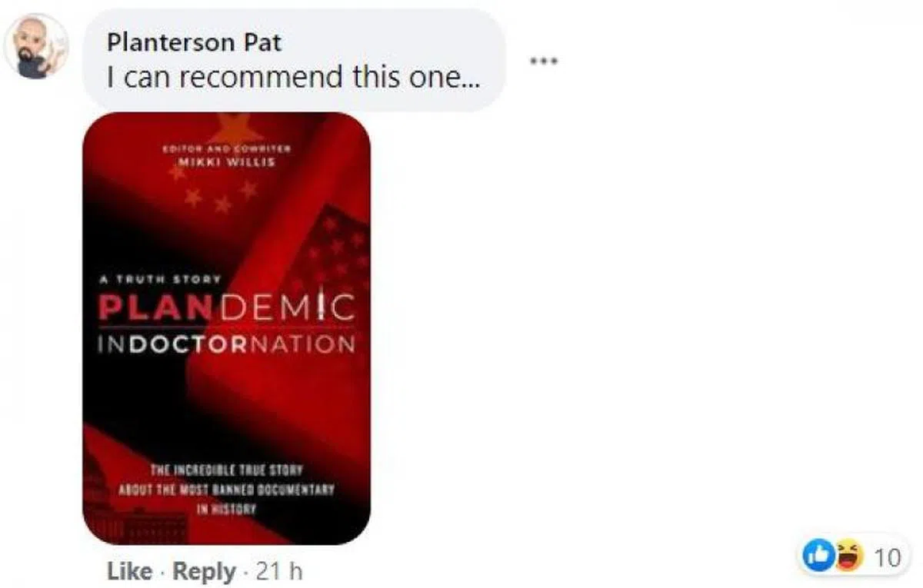Open the three-dot comment options menu

pyautogui.click(x=543, y=60)
